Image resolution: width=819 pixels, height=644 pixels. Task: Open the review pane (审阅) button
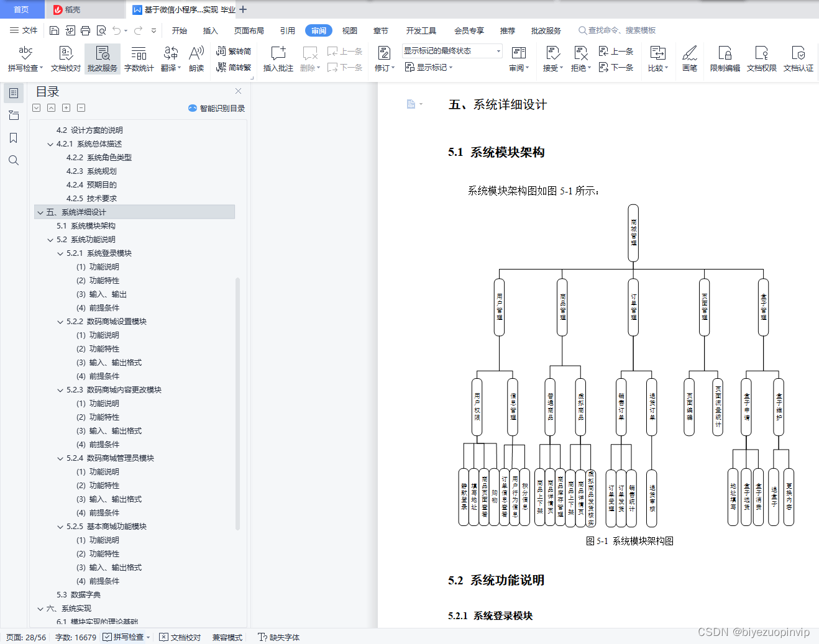pyautogui.click(x=519, y=59)
